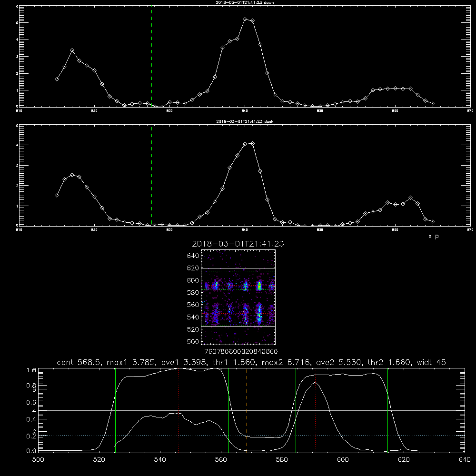The image size is (476, 476).
Task: Click the right green dashed line in dusk plot
Action: point(263,175)
